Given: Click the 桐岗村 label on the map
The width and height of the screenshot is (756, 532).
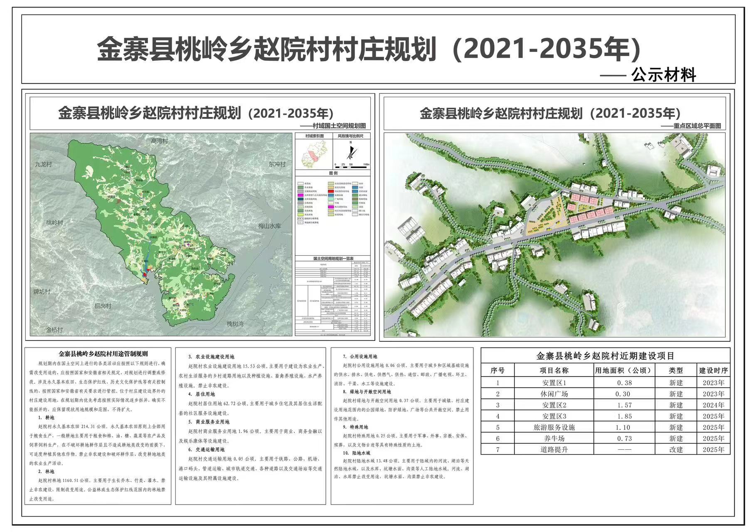Looking at the screenshot, I should click(x=103, y=306).
